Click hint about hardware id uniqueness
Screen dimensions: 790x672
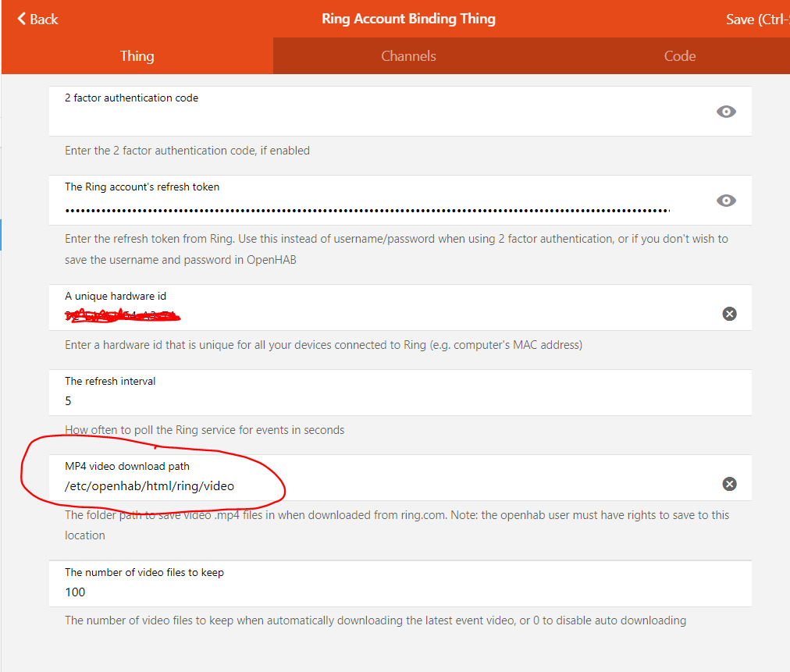(x=323, y=345)
